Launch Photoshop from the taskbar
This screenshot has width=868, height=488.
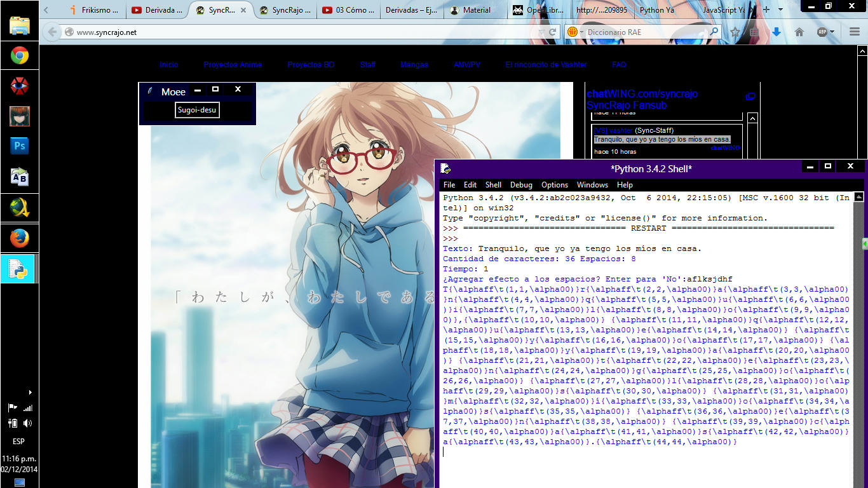pyautogui.click(x=20, y=146)
